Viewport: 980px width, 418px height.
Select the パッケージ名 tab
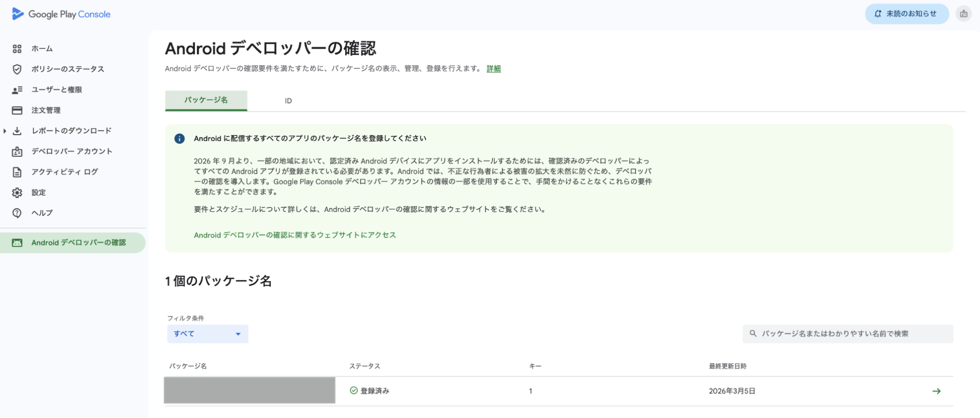206,100
